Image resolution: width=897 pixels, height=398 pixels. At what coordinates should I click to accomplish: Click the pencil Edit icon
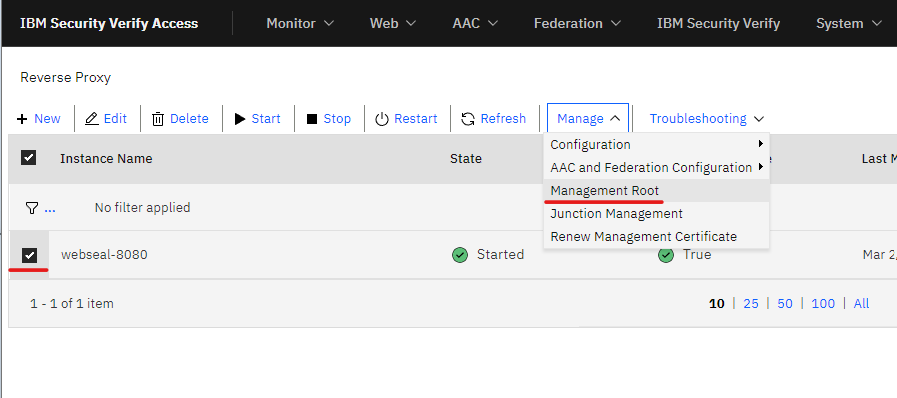(92, 118)
